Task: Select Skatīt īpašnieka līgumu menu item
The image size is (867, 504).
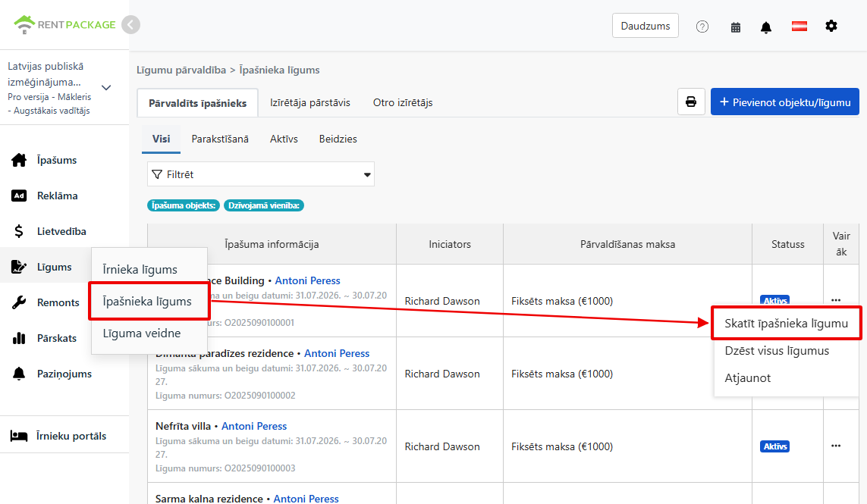Action: point(786,324)
